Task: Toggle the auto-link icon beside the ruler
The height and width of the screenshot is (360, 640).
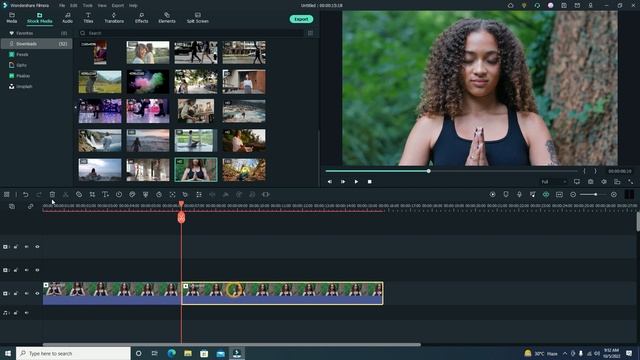Action: (x=30, y=207)
